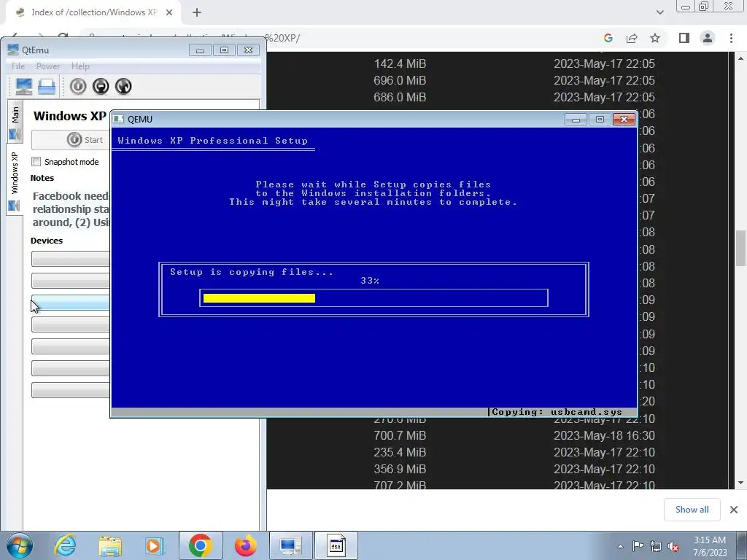Screen dimensions: 747x560
Task: Click the page scrollbar thumb in Chrome
Action: (x=740, y=248)
